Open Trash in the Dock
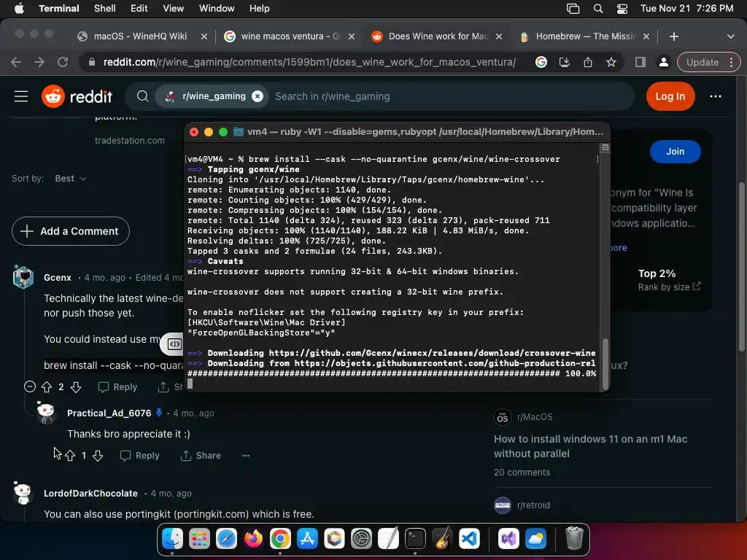This screenshot has height=560, width=747. coord(574,539)
